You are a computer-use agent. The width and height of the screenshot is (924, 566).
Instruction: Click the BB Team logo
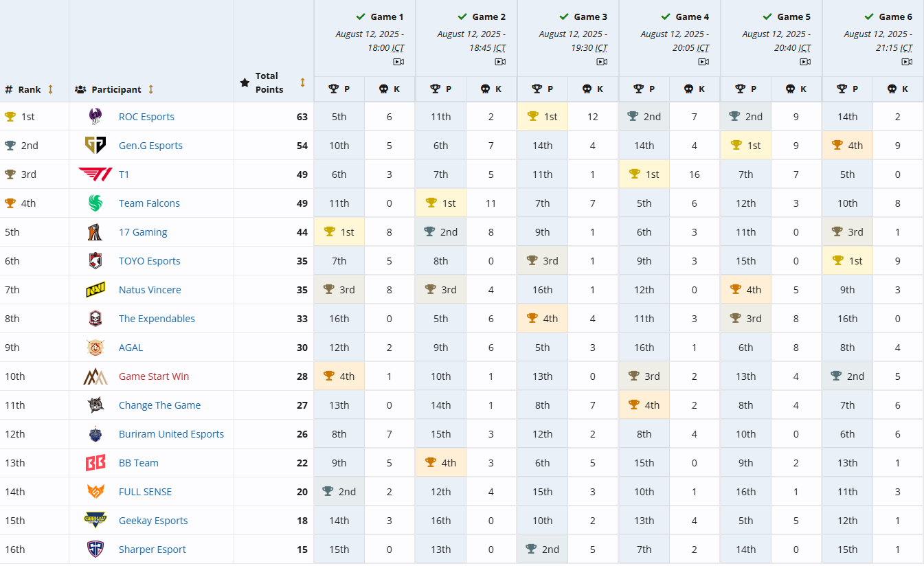(95, 463)
